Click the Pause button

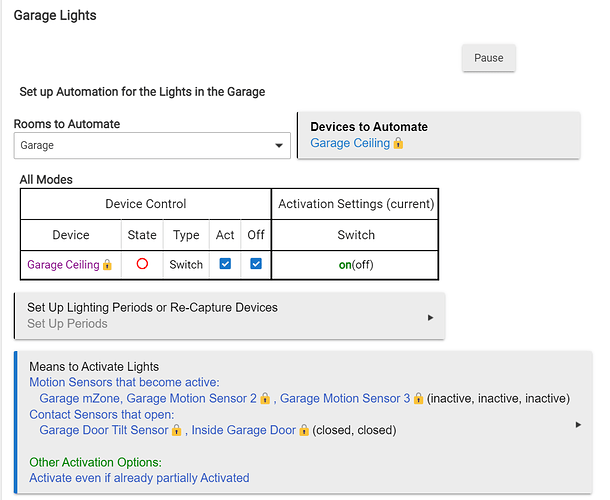[x=488, y=58]
